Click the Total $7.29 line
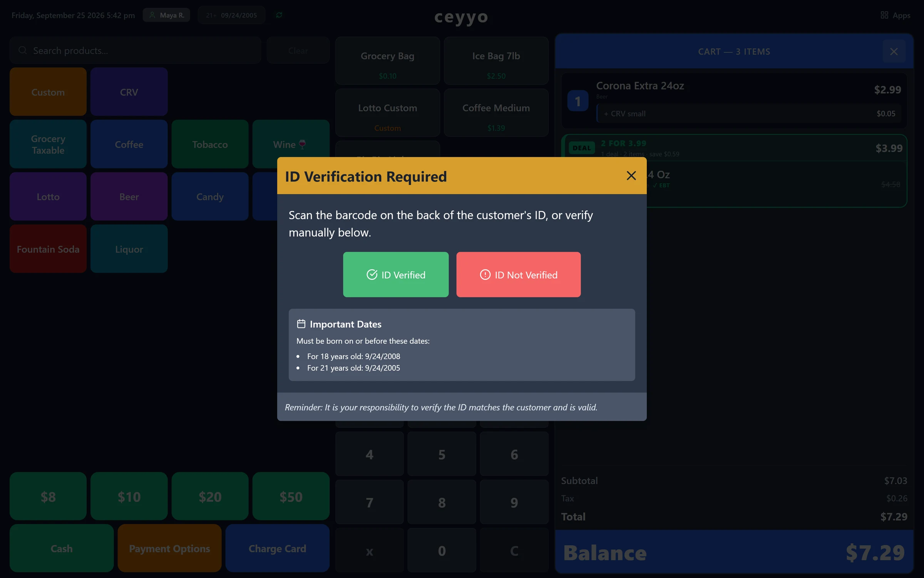 734,516
